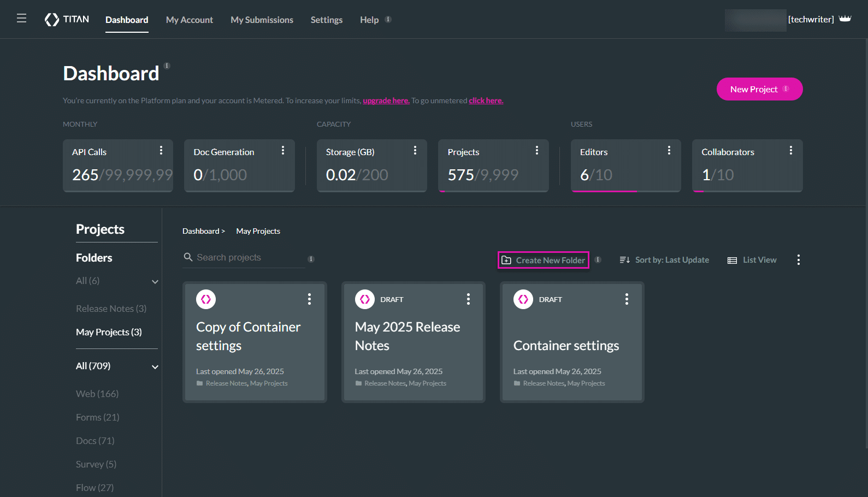Open the projects toolbar overflow menu
This screenshot has height=497, width=868.
click(798, 260)
